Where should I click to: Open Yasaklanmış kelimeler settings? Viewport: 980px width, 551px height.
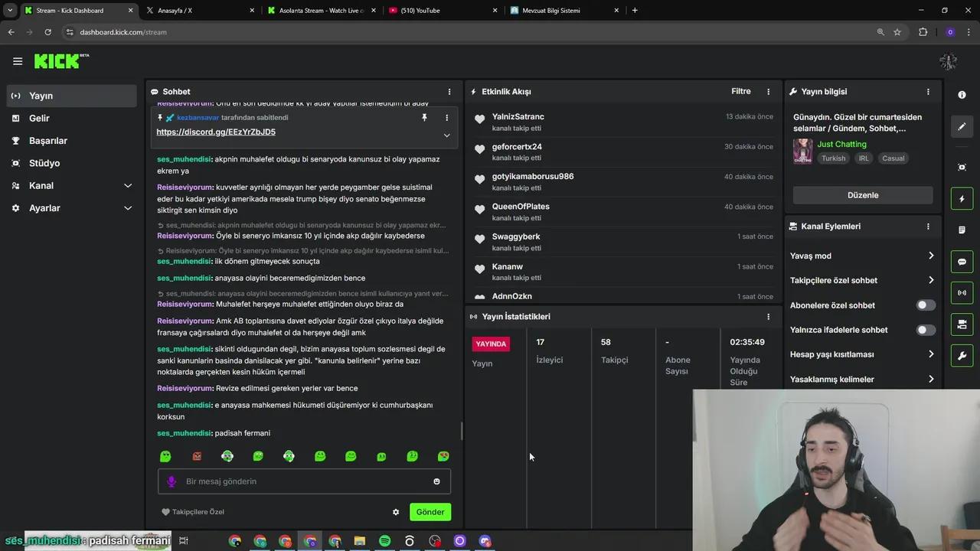point(863,379)
